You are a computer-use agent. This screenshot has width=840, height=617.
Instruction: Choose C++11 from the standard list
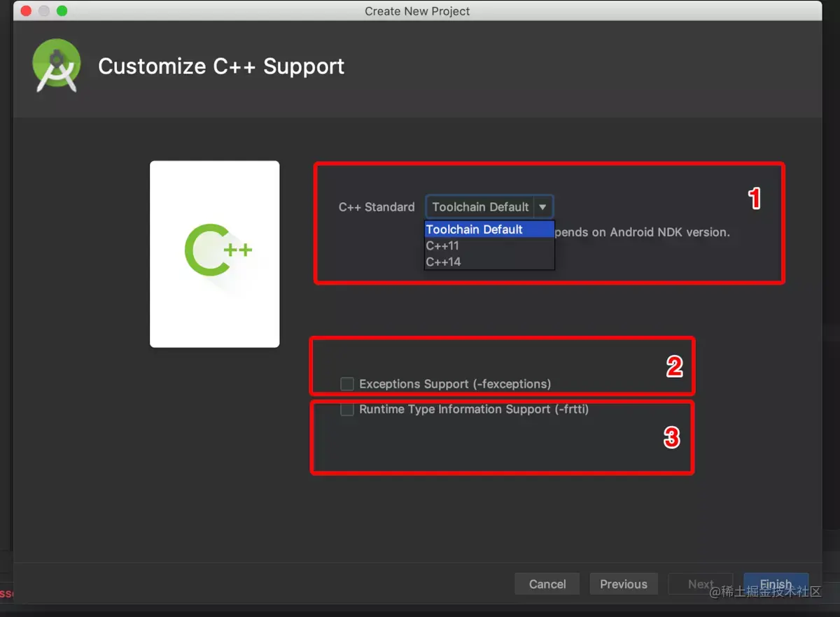pos(489,246)
